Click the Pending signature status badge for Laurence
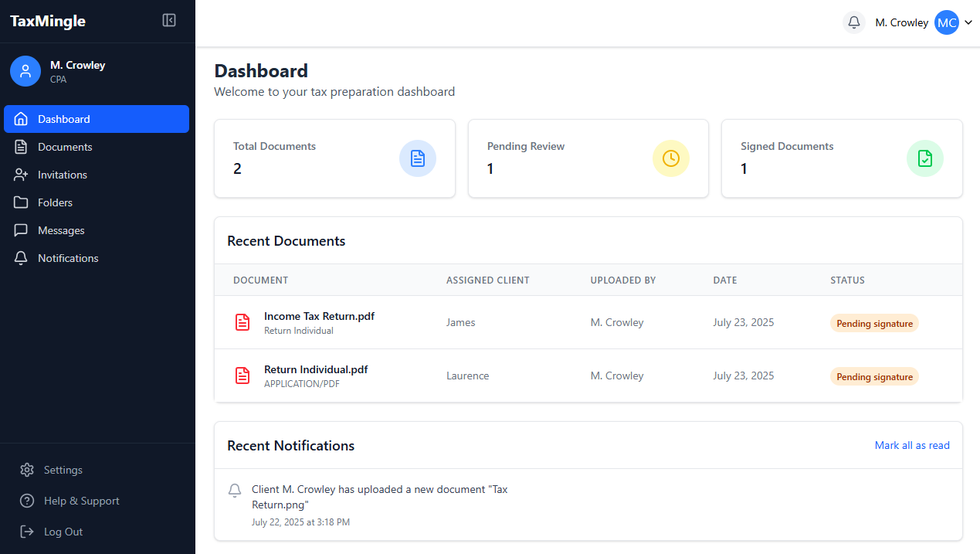The image size is (980, 554). coord(874,376)
